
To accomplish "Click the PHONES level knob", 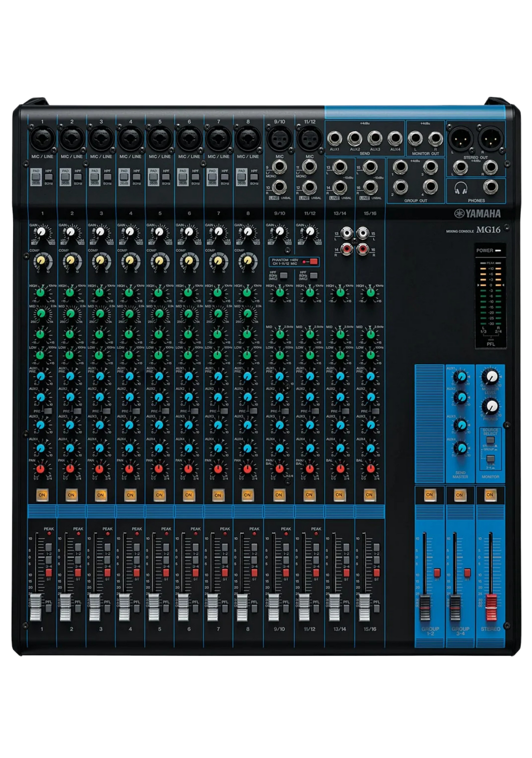I will (x=490, y=406).
